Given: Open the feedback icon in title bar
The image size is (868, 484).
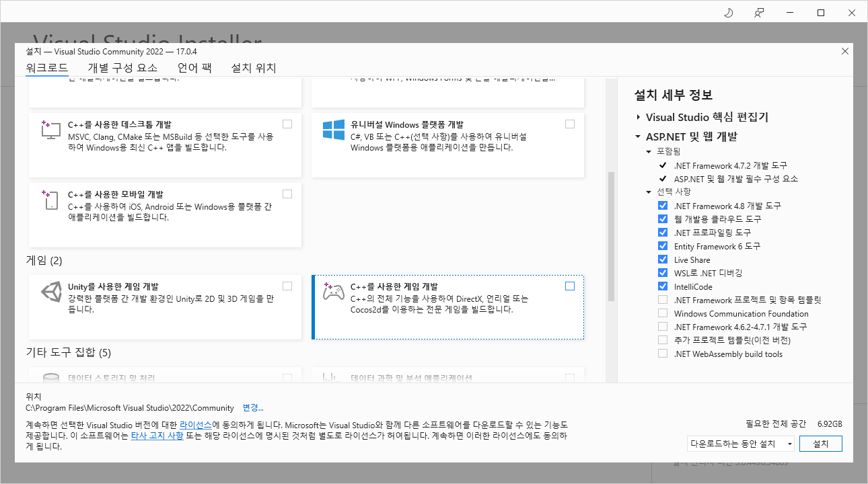Looking at the screenshot, I should click(x=759, y=13).
